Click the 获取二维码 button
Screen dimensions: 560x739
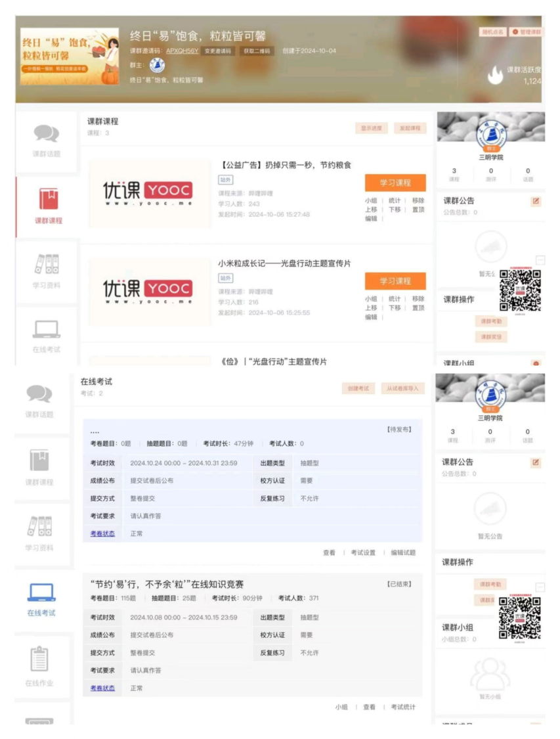pyautogui.click(x=257, y=51)
